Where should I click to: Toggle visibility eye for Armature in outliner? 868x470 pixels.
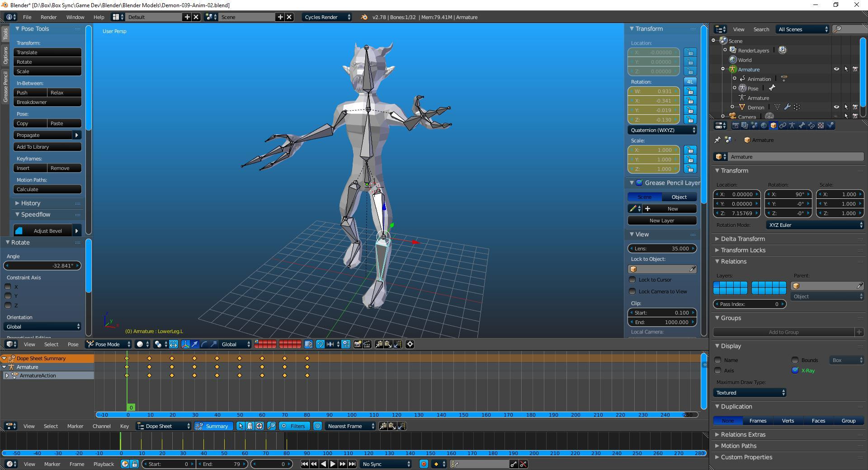pos(836,69)
